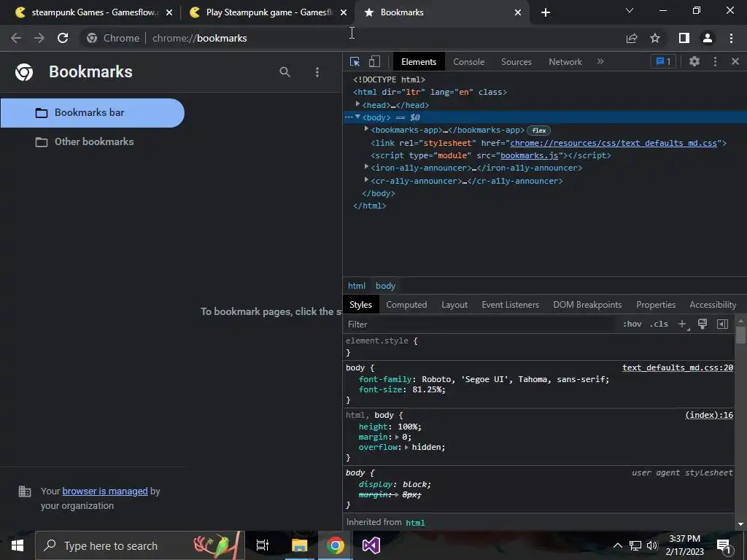Screen dimensions: 747x560
Task: Go forward in browser history
Action: pyautogui.click(x=39, y=38)
